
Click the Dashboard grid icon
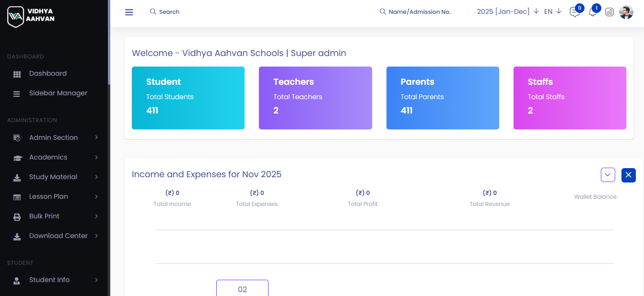[17, 74]
